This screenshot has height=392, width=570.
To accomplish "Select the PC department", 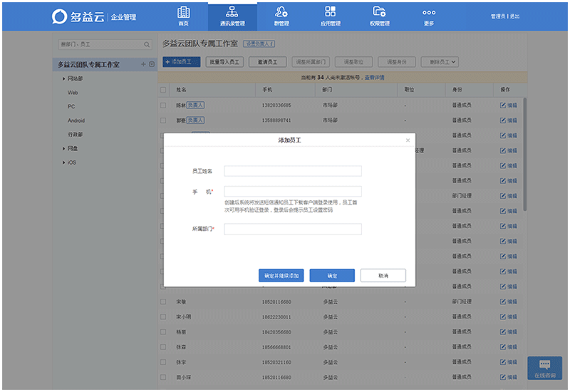I will point(71,106).
